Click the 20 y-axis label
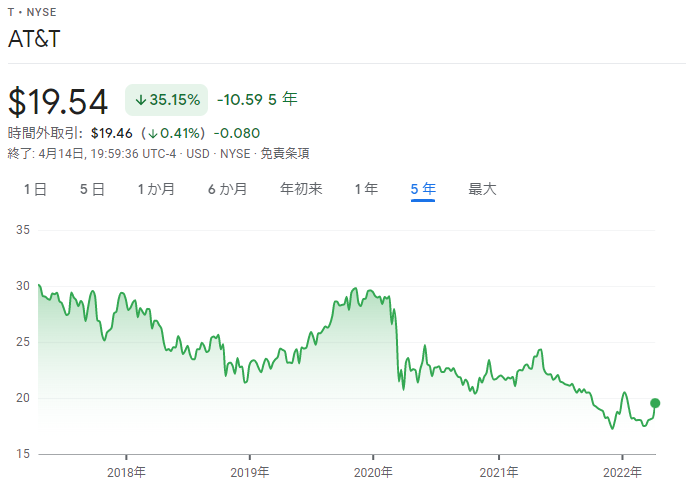The width and height of the screenshot is (686, 490). pyautogui.click(x=23, y=398)
